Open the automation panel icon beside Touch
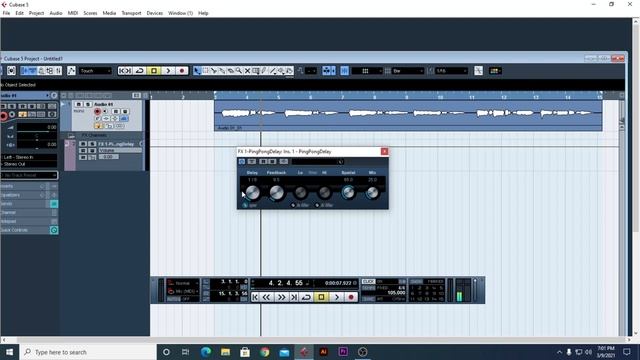This screenshot has height=360, width=640. click(71, 71)
